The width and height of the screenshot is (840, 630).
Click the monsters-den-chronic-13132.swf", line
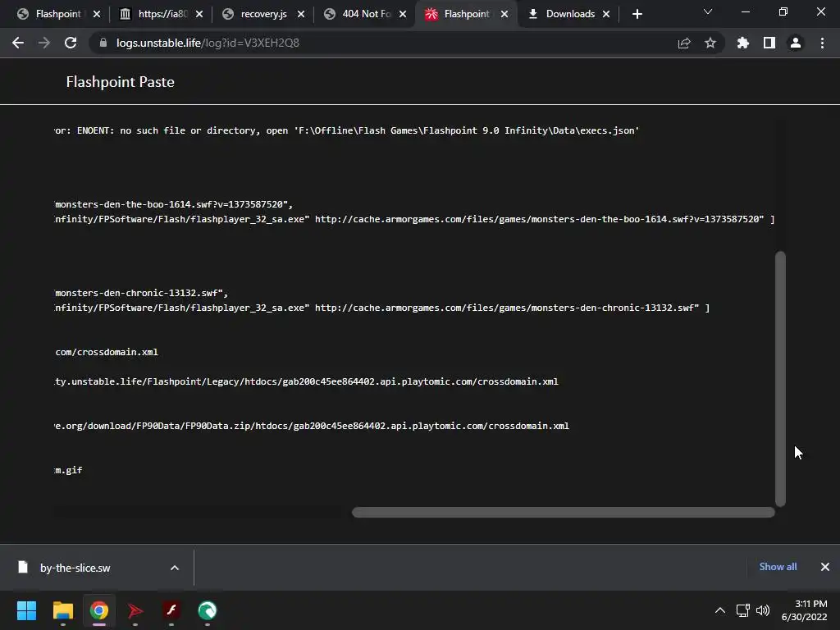141,293
